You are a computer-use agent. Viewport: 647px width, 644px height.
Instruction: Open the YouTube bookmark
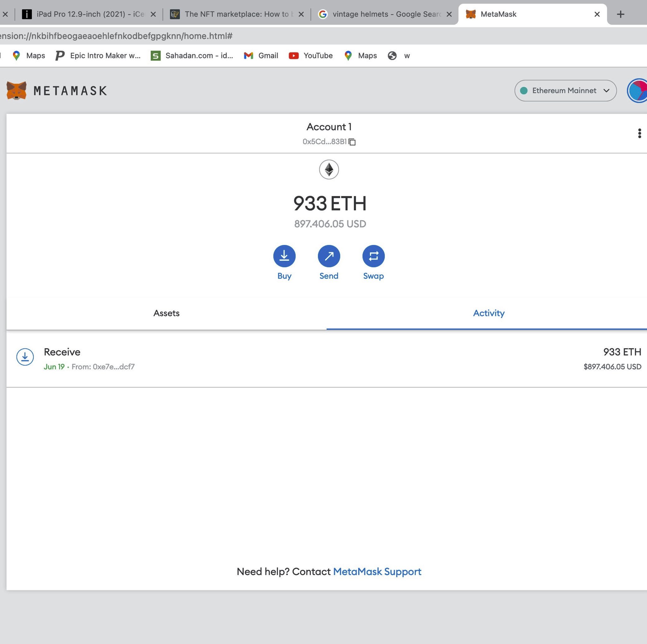point(311,56)
